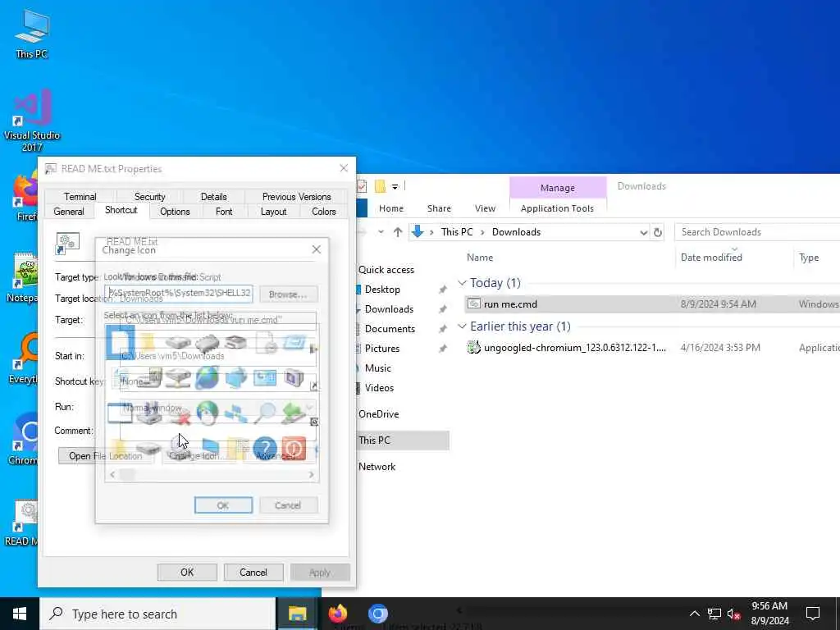Switch to the Colors tab in Properties

tap(323, 212)
